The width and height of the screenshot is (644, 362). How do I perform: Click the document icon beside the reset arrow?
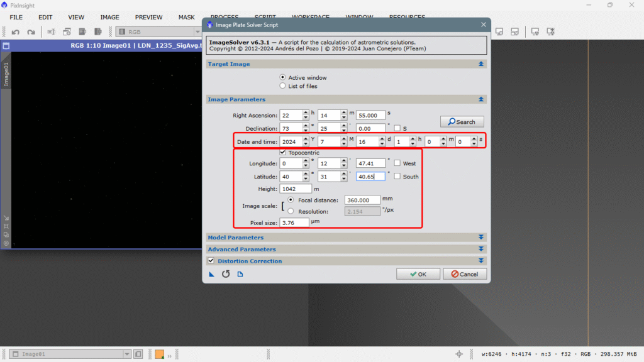pyautogui.click(x=240, y=274)
